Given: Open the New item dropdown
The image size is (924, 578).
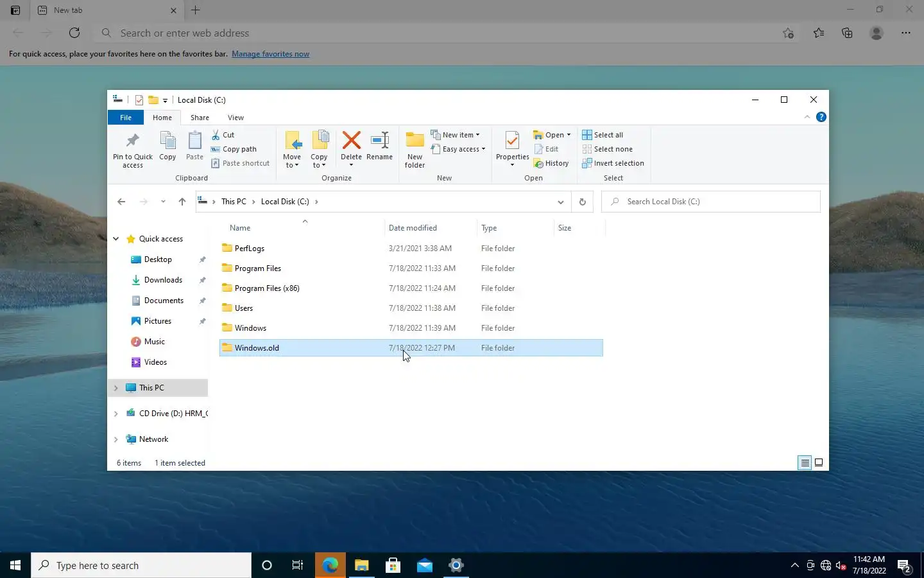Looking at the screenshot, I should click(456, 135).
